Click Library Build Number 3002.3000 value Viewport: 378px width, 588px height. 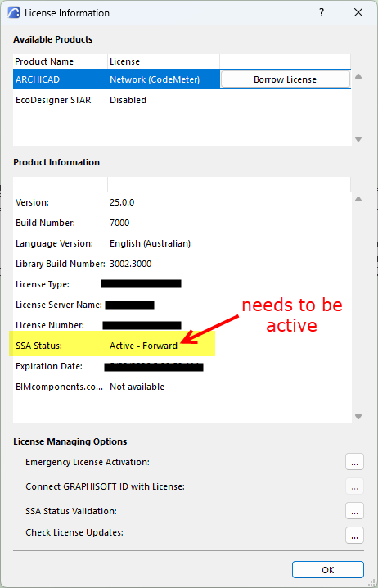(x=130, y=264)
